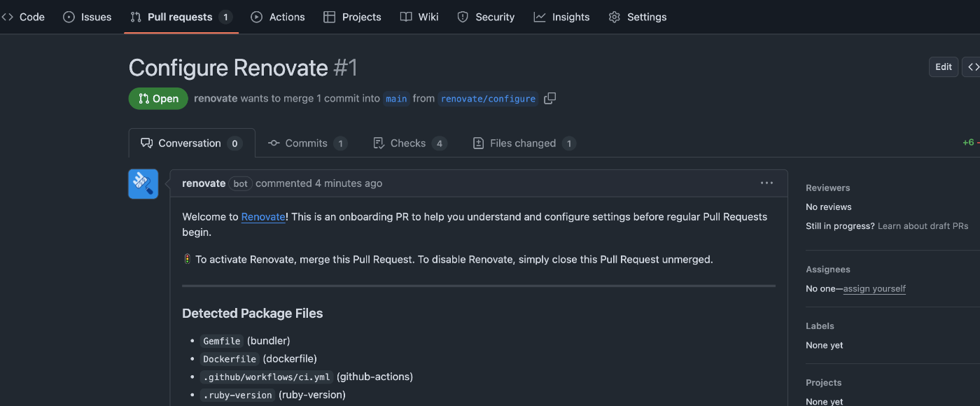This screenshot has width=980, height=406.
Task: Click the Reviewers sidebar heading
Action: pos(827,188)
